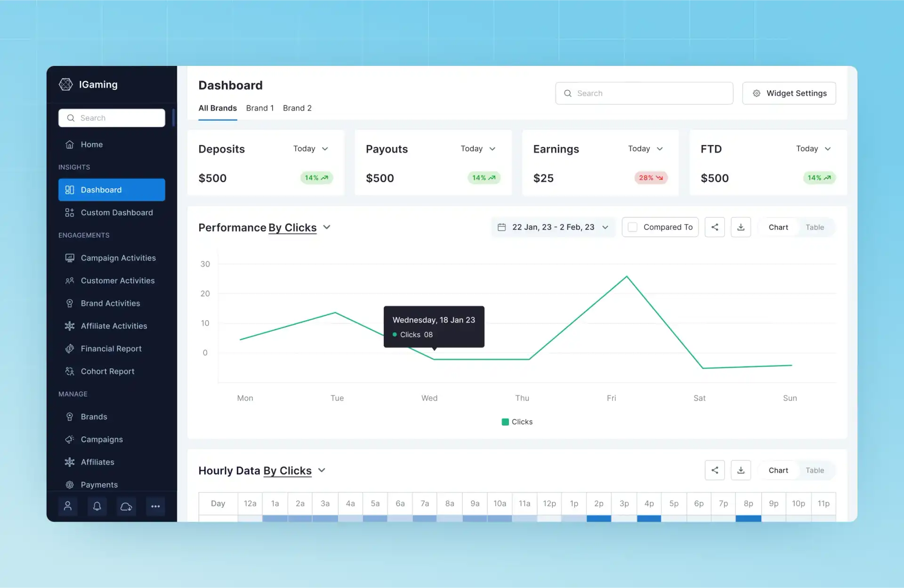Screen dimensions: 904x588
Task: Select the Brand 1 tab
Action: coord(259,108)
